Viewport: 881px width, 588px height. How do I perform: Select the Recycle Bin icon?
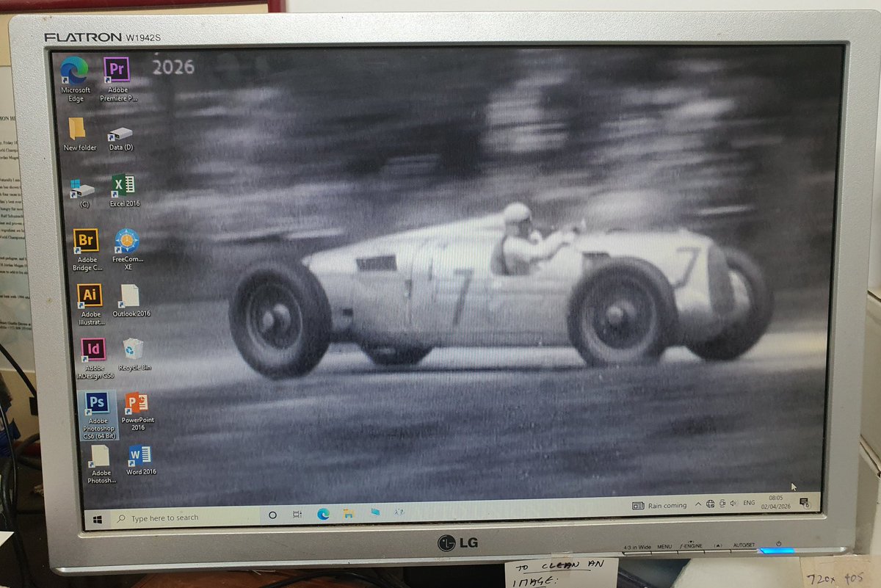click(x=134, y=354)
